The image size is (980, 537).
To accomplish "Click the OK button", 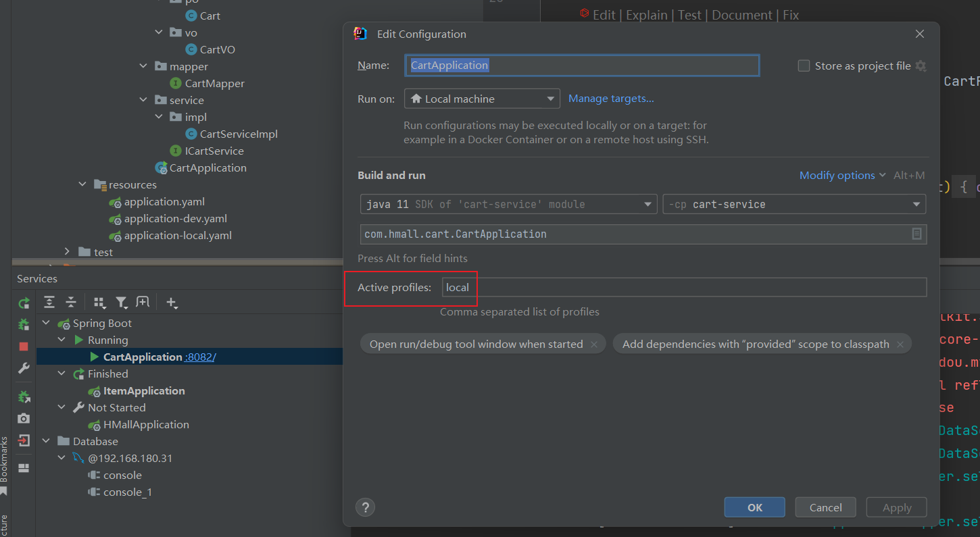I will point(755,507).
